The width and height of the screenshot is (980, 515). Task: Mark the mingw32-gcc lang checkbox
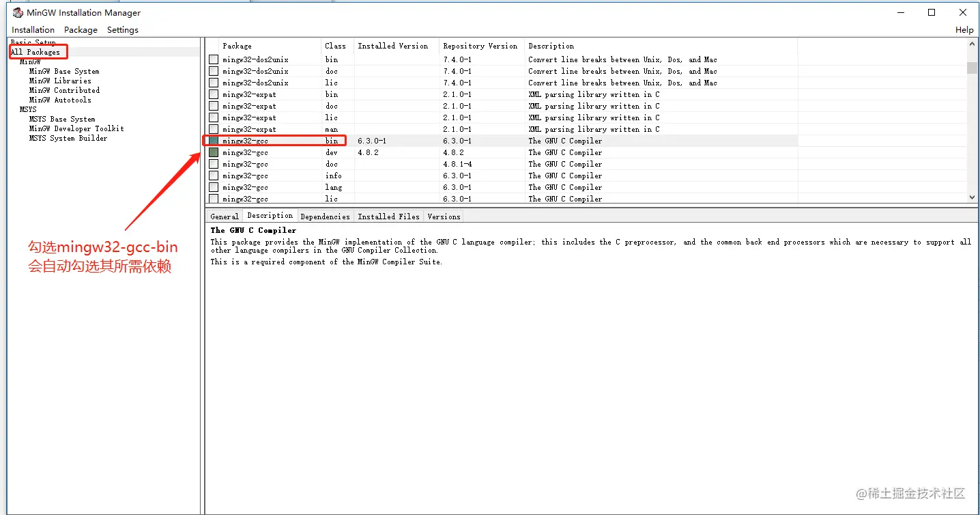tap(214, 188)
